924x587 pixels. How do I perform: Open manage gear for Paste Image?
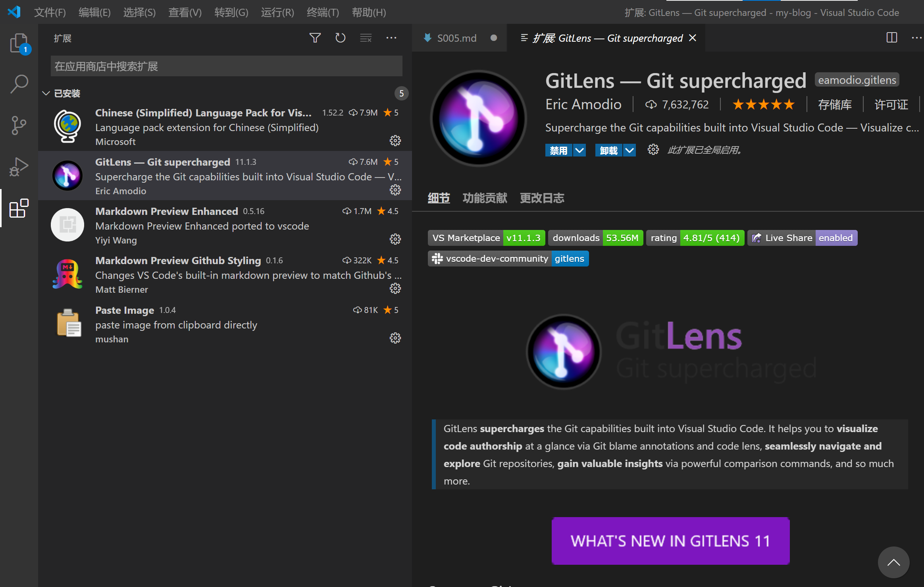[x=395, y=338]
